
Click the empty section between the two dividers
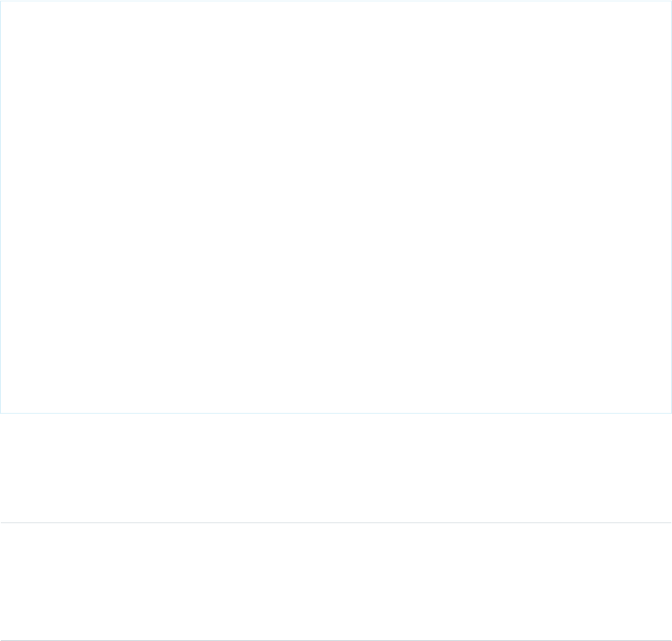pos(336,582)
